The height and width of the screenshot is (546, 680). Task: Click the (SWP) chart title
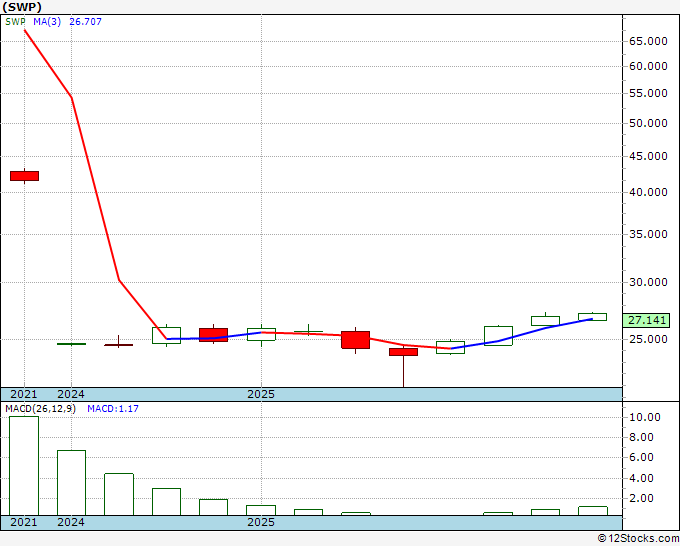tap(22, 7)
